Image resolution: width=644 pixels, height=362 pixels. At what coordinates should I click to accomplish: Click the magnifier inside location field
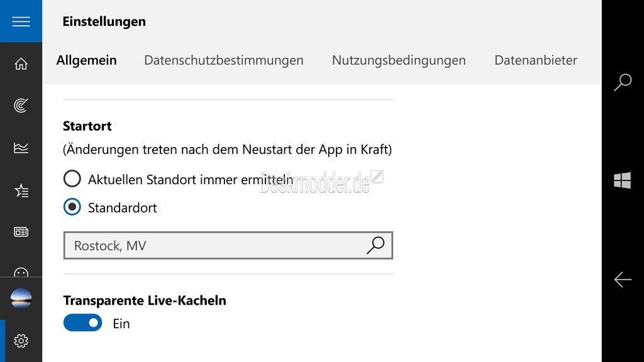click(375, 246)
